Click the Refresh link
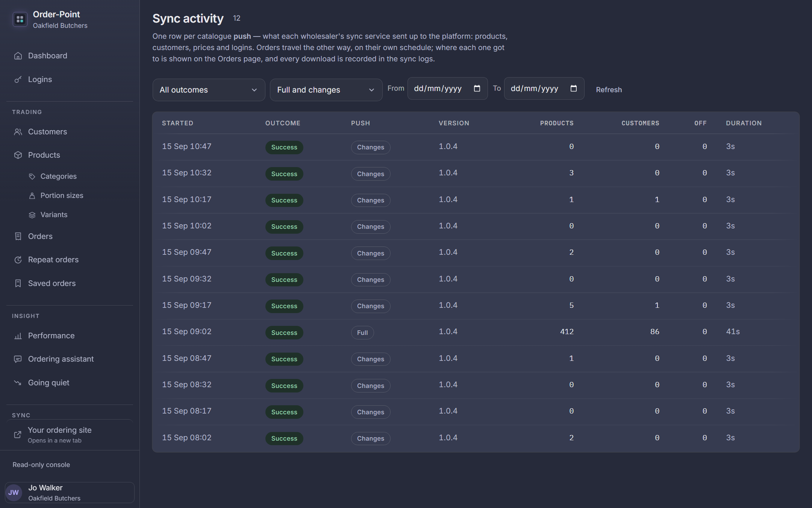 [x=609, y=90]
